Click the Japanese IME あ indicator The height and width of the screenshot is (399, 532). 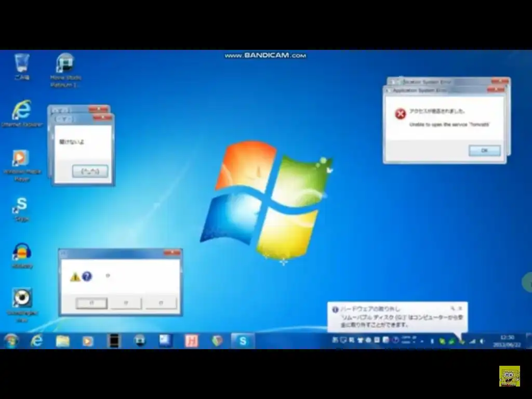(335, 340)
